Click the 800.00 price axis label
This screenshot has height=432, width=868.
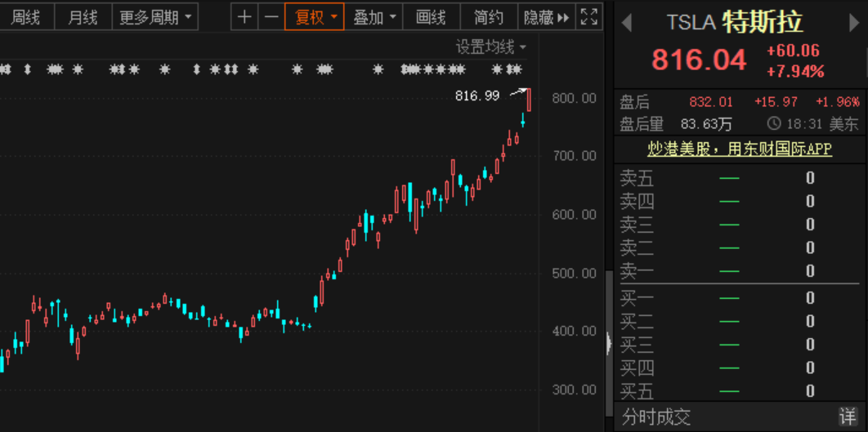tap(574, 98)
